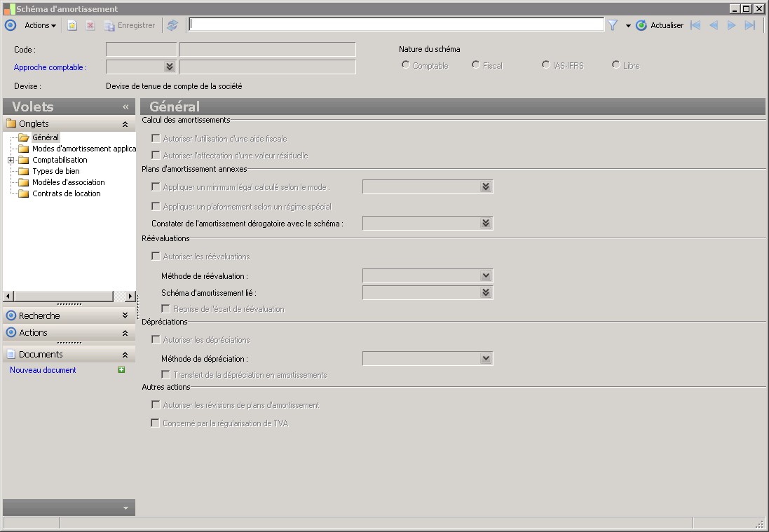The image size is (769, 532).
Task: Check Autoriser les révisions de plans d'amortissement
Action: [156, 404]
